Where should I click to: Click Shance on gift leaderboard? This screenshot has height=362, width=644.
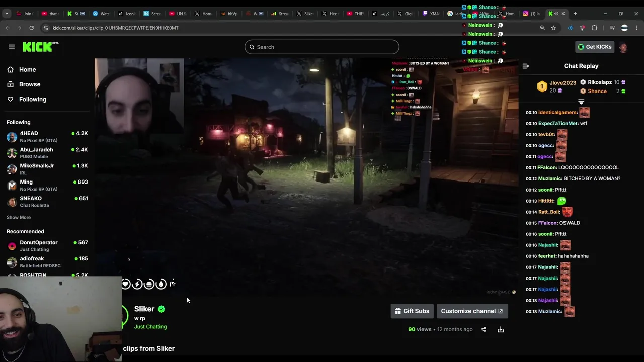coord(597,91)
